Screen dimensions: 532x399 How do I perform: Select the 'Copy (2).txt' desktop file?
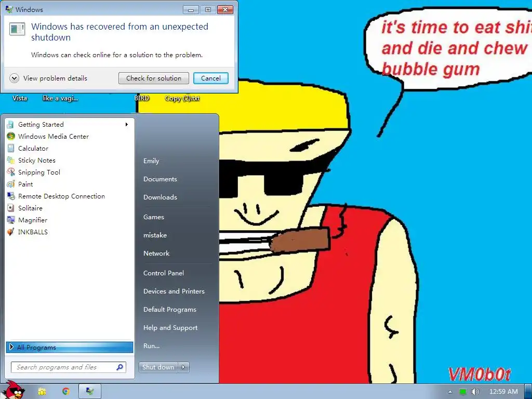point(182,98)
